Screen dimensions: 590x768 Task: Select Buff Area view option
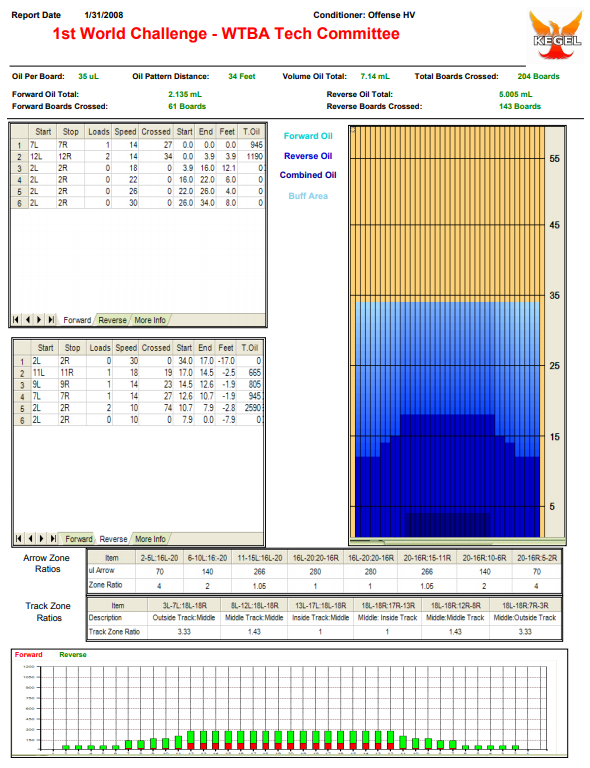tap(308, 196)
